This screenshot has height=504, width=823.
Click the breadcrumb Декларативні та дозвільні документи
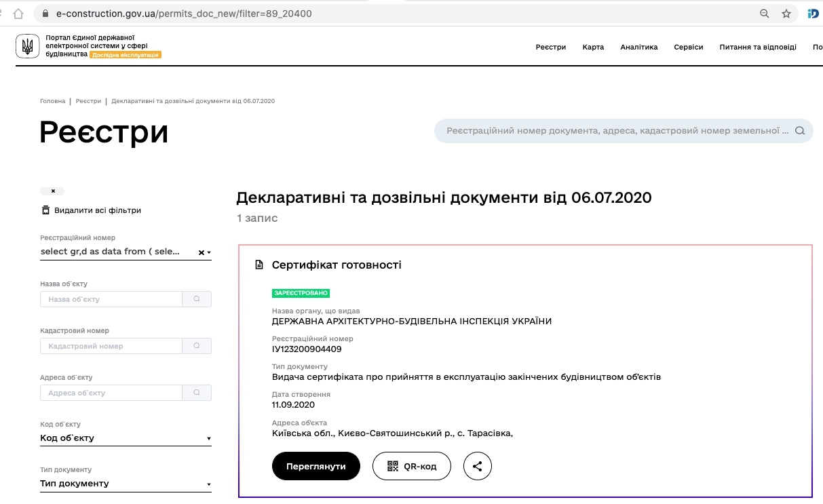(x=193, y=101)
